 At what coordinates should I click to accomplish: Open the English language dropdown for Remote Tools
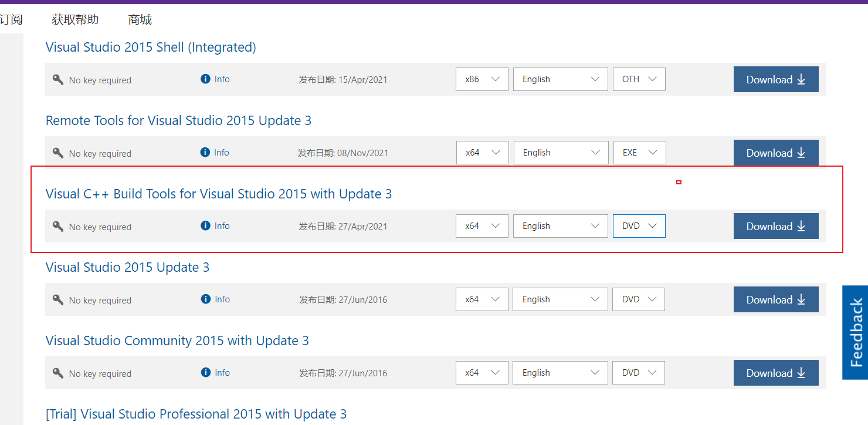(x=561, y=152)
